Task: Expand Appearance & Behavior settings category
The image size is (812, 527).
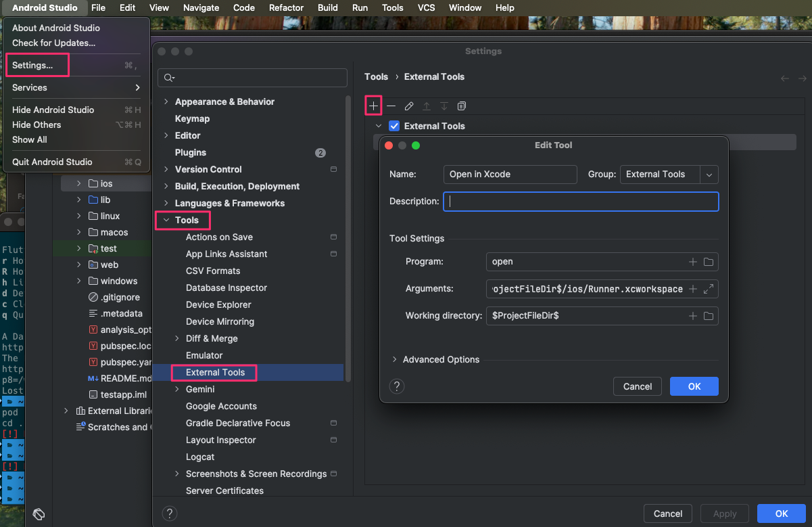Action: [166, 102]
